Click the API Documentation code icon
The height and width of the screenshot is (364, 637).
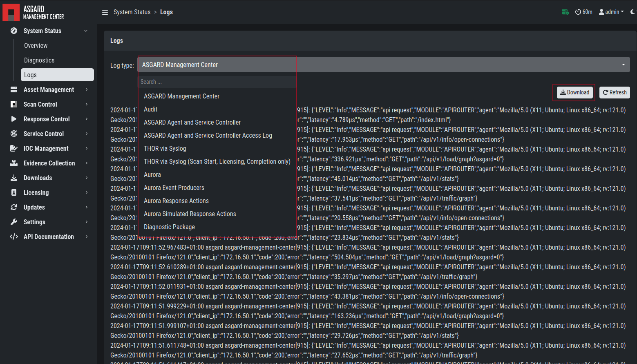(14, 237)
